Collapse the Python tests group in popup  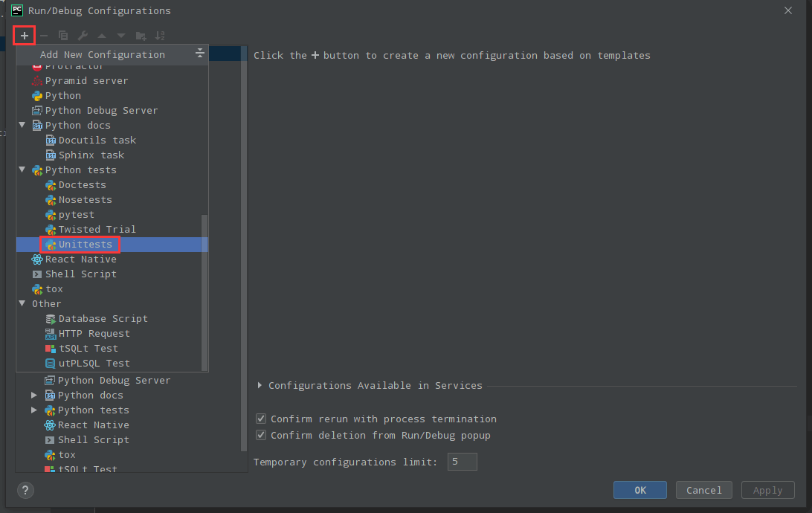(x=22, y=170)
